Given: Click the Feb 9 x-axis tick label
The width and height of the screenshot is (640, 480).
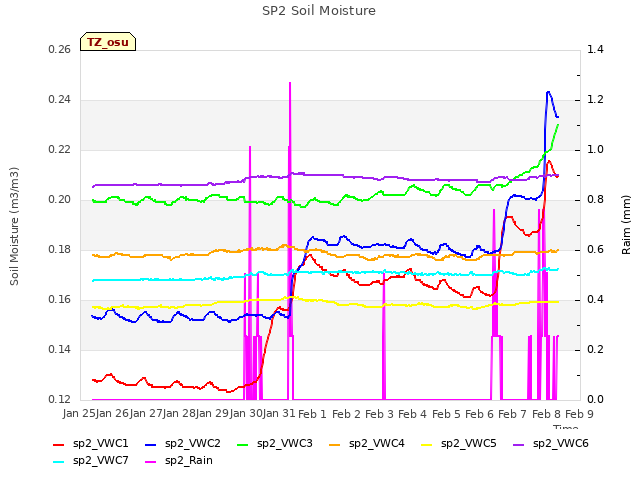Looking at the screenshot, I should point(579,414).
